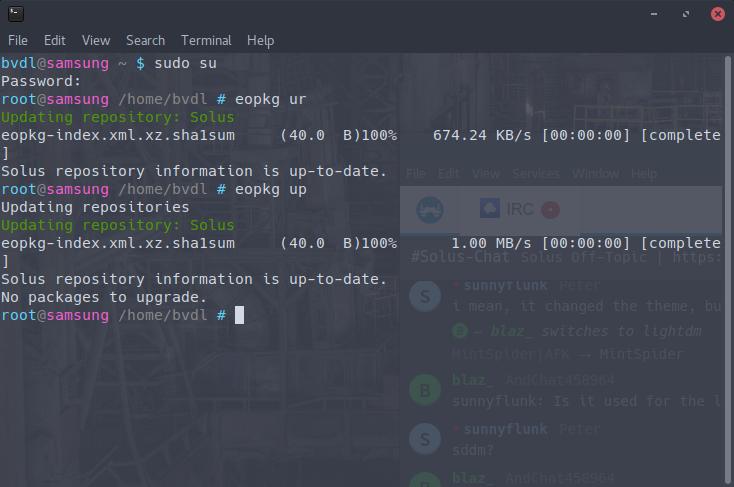
Task: Click the 'sddm?' message in the chat window
Action: point(473,450)
